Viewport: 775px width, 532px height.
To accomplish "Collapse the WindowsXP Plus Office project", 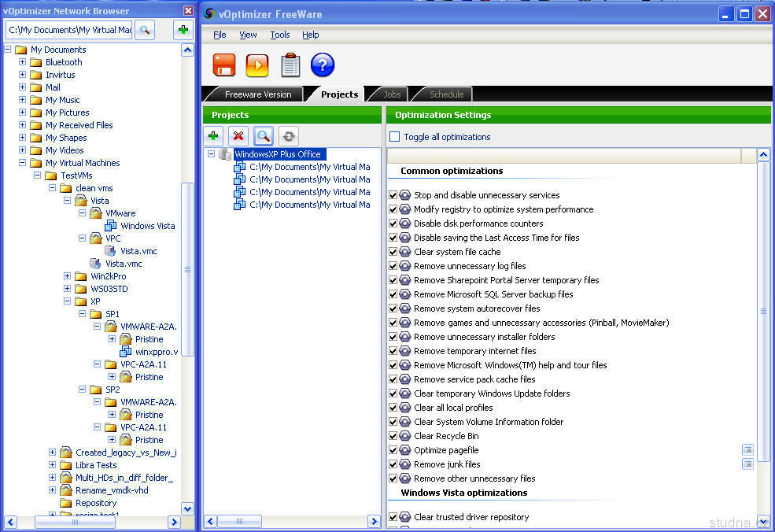I will click(x=212, y=154).
